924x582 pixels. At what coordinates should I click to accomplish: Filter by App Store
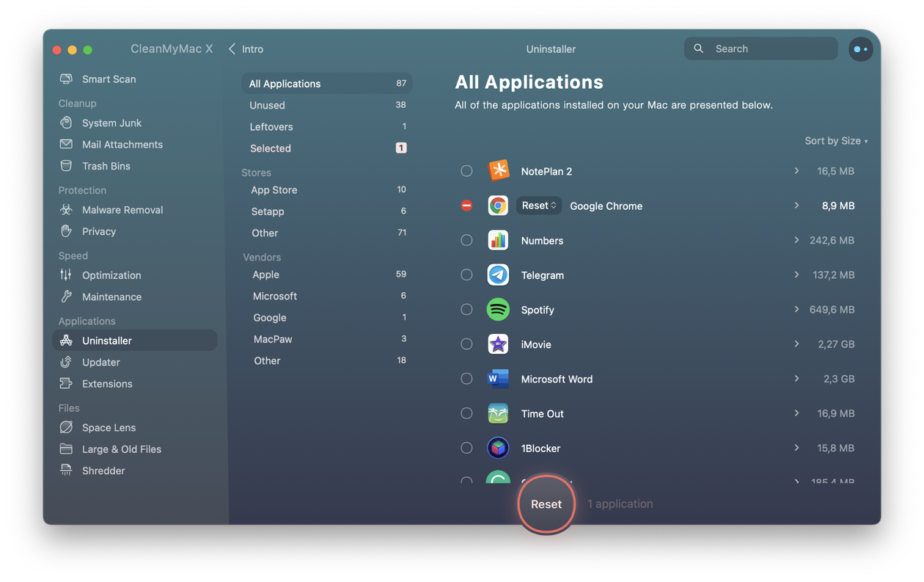click(x=327, y=189)
